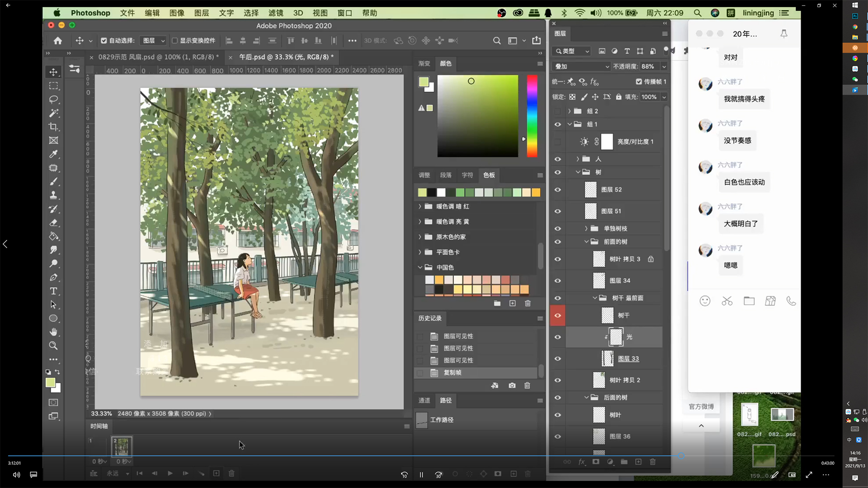Select the Rectangular Marquee tool

(53, 86)
